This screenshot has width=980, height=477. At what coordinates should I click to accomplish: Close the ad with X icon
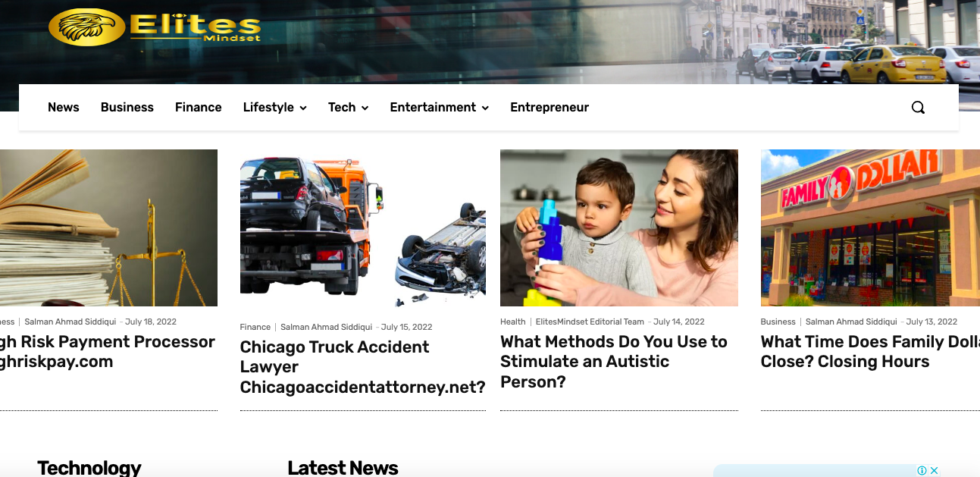click(935, 471)
